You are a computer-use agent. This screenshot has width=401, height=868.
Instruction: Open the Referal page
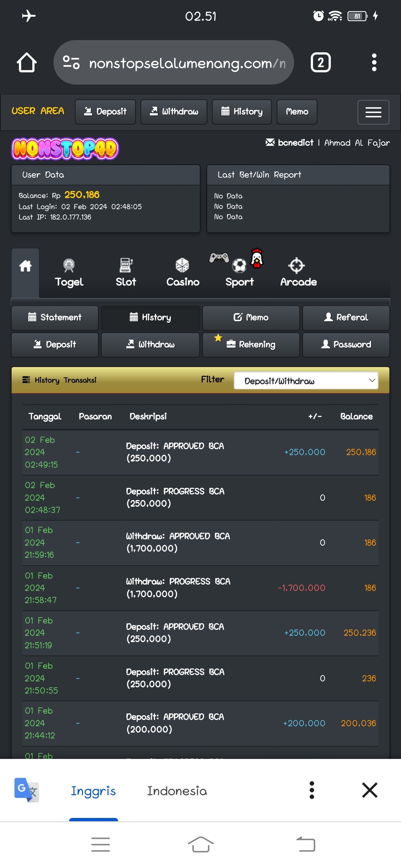346,318
